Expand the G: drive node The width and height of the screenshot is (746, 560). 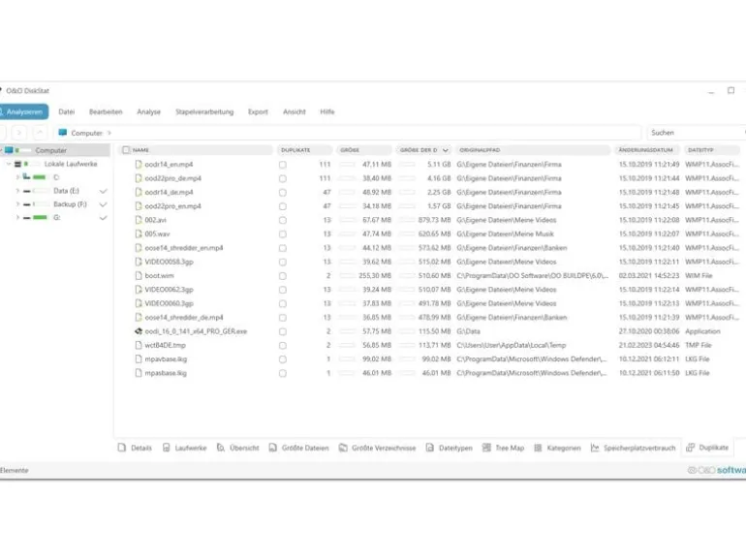click(17, 217)
